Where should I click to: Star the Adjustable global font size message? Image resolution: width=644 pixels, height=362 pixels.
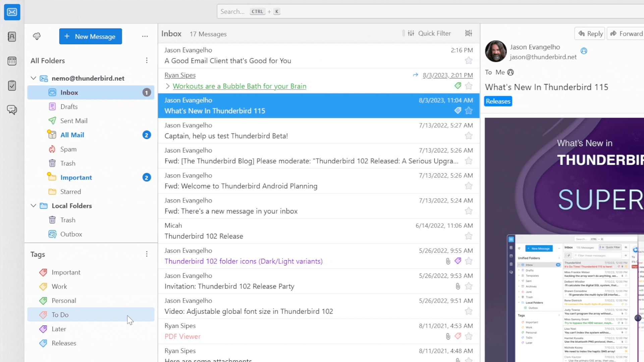[469, 311]
